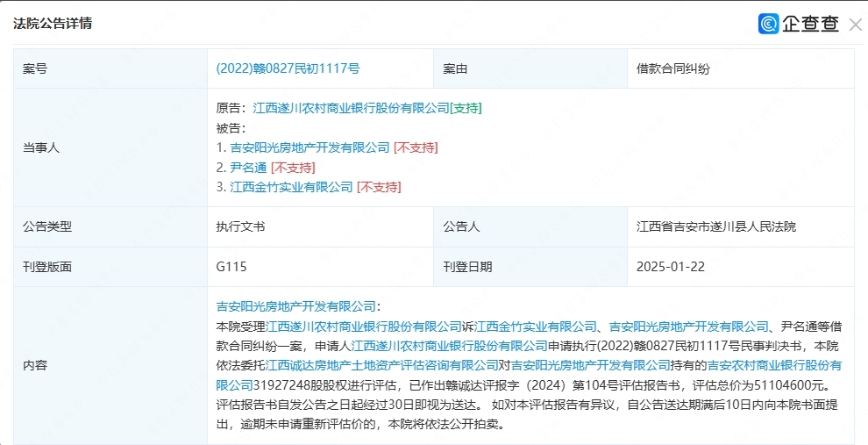Select publication date 2025-01-22

pos(671,267)
